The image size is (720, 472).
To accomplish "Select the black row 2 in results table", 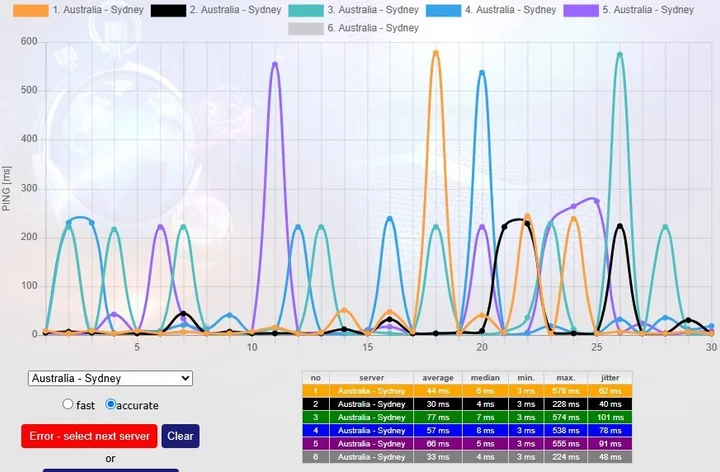I will coord(468,404).
